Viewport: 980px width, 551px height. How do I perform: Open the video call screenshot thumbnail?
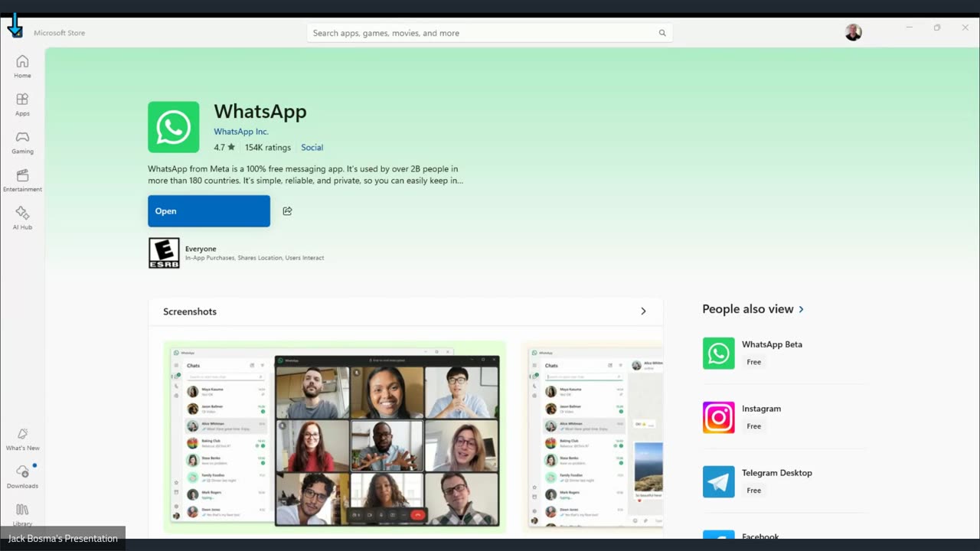[x=335, y=436]
